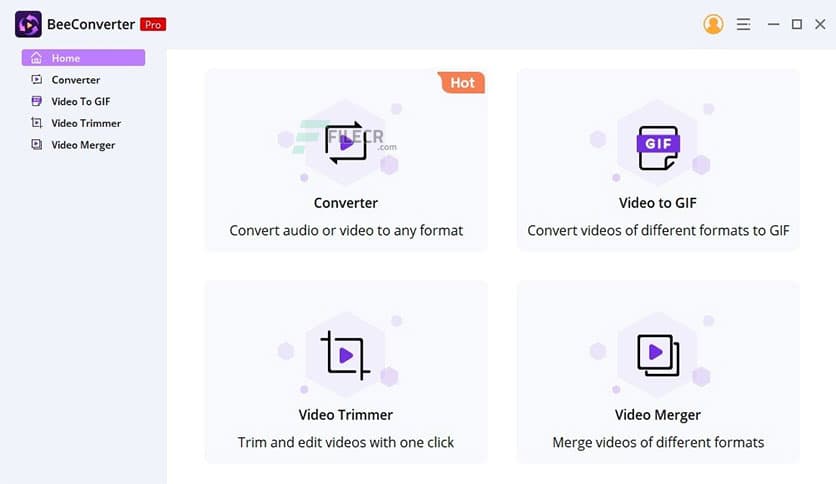
Task: Open the user account profile icon
Action: tap(713, 24)
